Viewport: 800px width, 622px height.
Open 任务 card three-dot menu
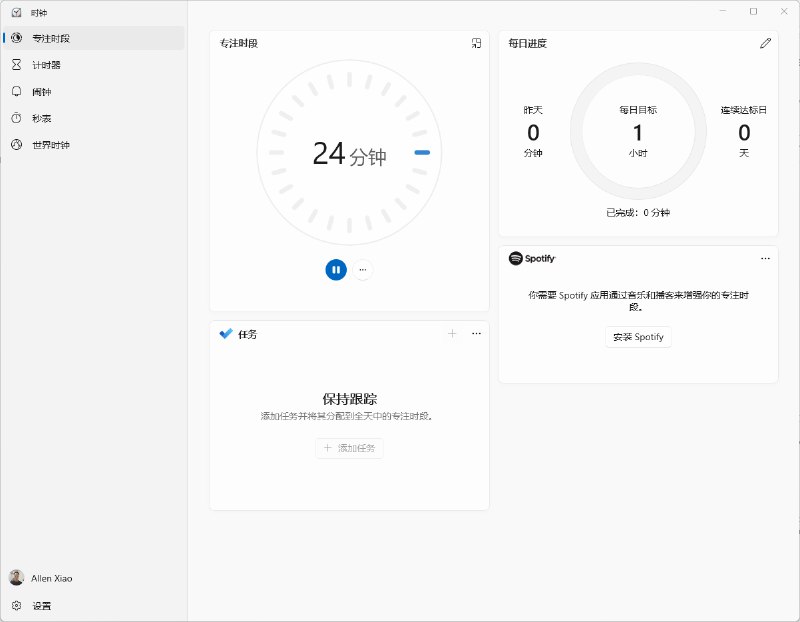[476, 333]
